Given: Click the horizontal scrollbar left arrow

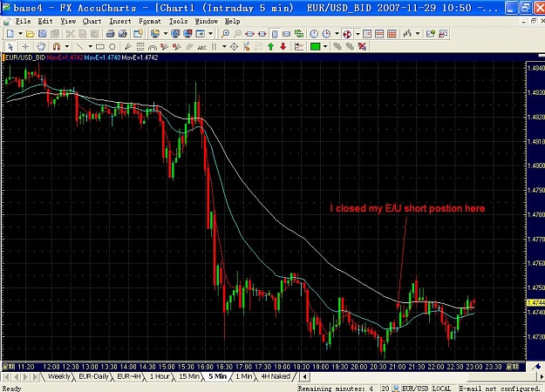Looking at the screenshot, I should point(305,376).
